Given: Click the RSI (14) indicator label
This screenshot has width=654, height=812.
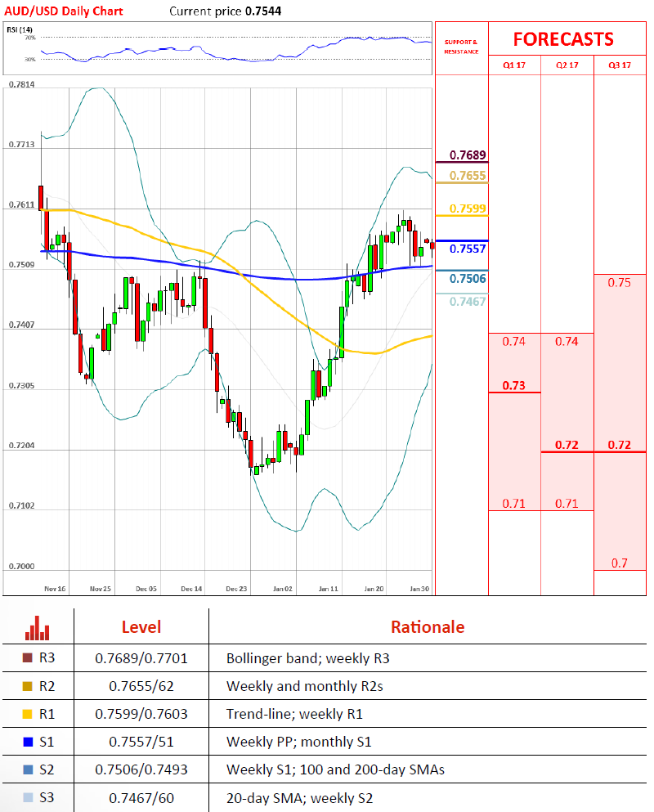Looking at the screenshot, I should pos(20,29).
